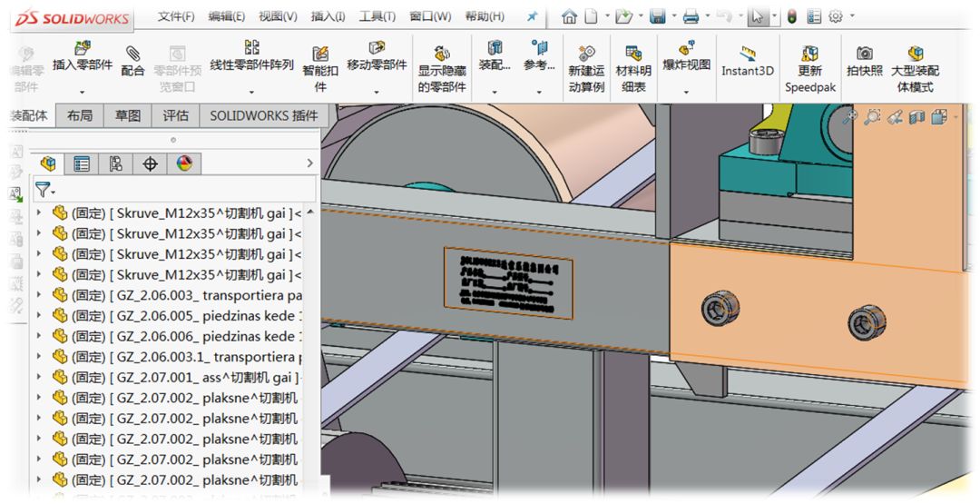The width and height of the screenshot is (980, 504).
Task: Switch to the 布局 tab
Action: [80, 115]
